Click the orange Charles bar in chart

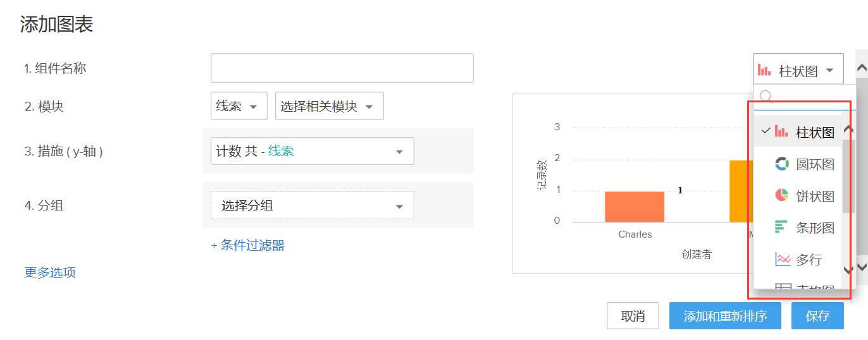click(635, 207)
